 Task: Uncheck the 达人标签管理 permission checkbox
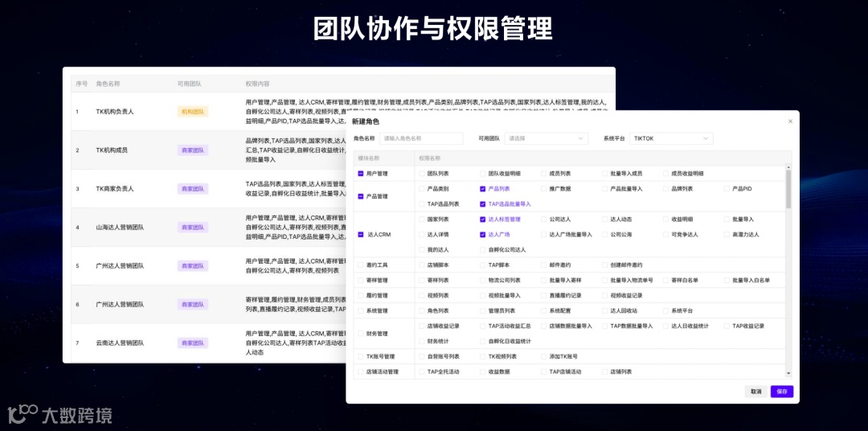coord(483,220)
